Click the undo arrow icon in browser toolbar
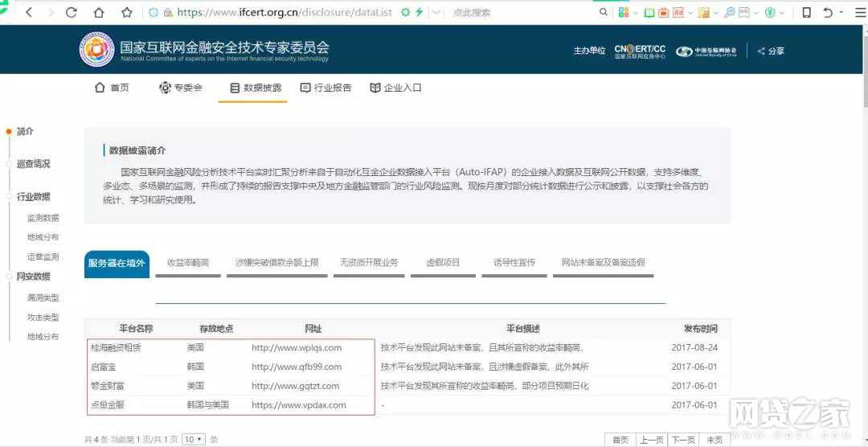 tap(828, 13)
